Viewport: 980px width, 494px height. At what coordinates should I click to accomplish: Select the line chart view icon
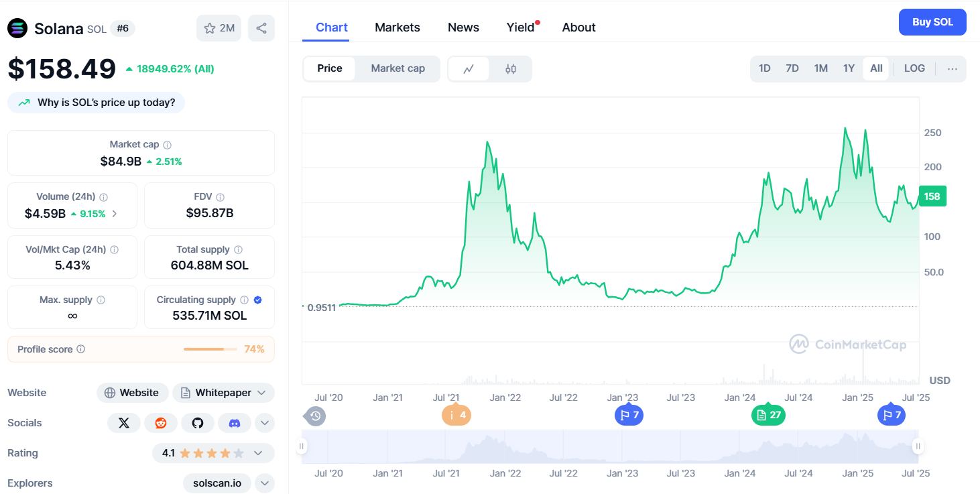click(469, 69)
